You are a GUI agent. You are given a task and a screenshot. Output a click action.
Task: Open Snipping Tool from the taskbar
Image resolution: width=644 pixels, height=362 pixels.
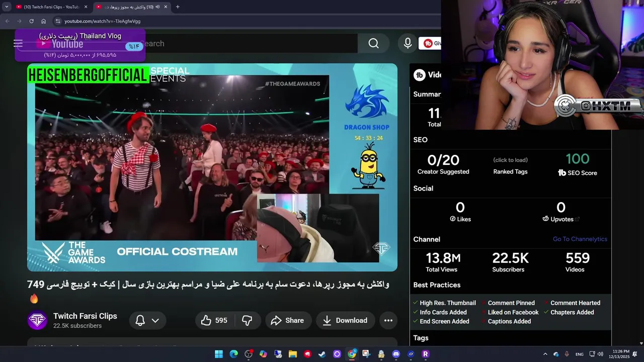pos(366,354)
